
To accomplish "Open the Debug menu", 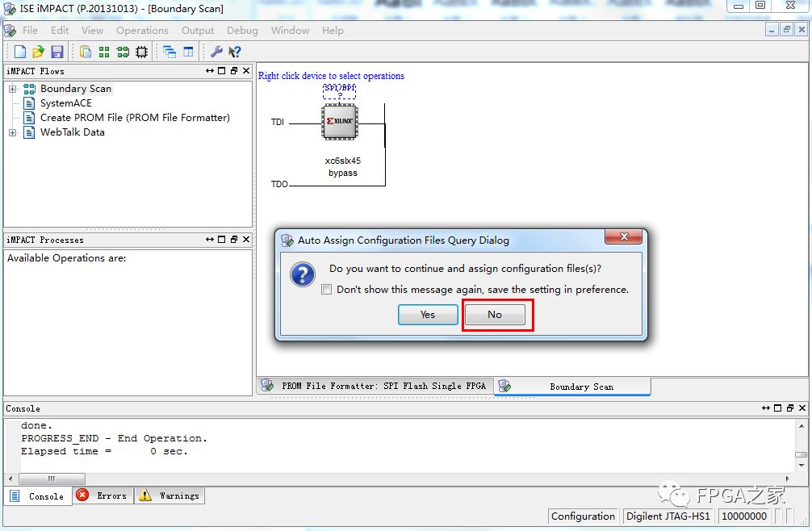I will [x=242, y=31].
